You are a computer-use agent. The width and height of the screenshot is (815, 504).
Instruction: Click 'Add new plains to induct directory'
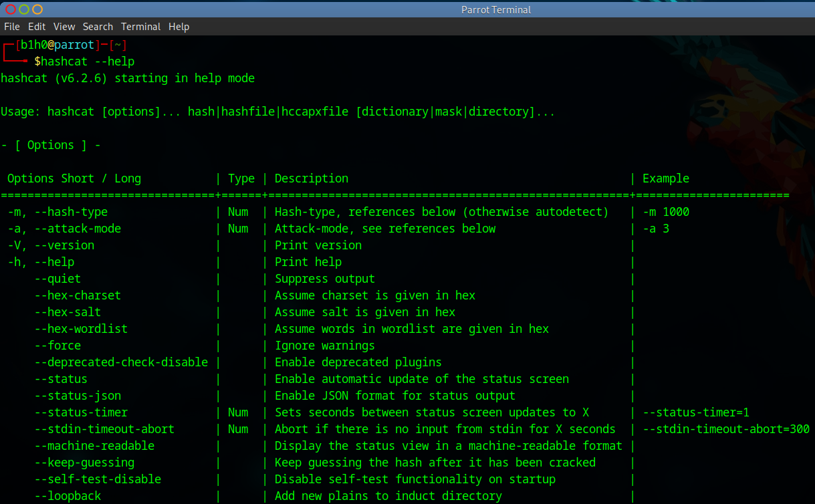tap(388, 496)
